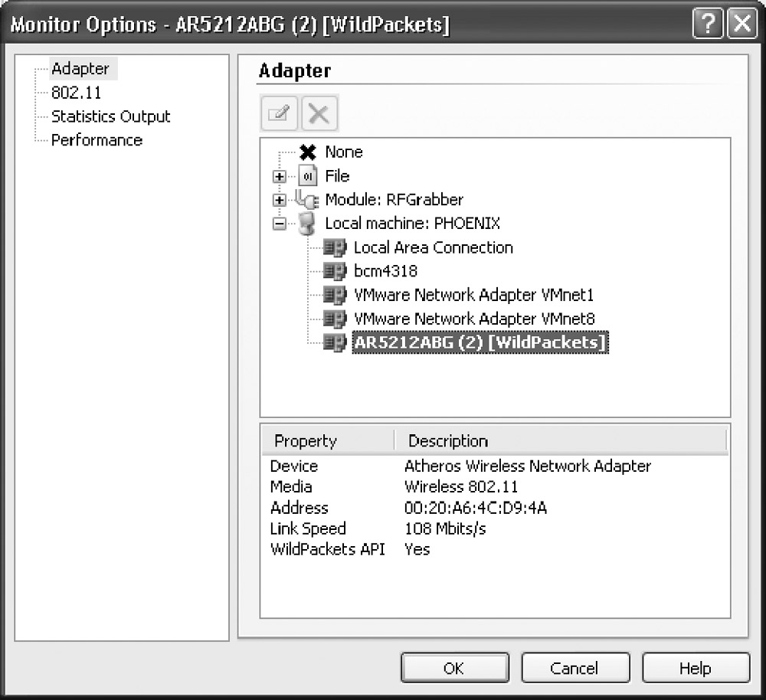Click the title bar help question mark

click(x=707, y=24)
